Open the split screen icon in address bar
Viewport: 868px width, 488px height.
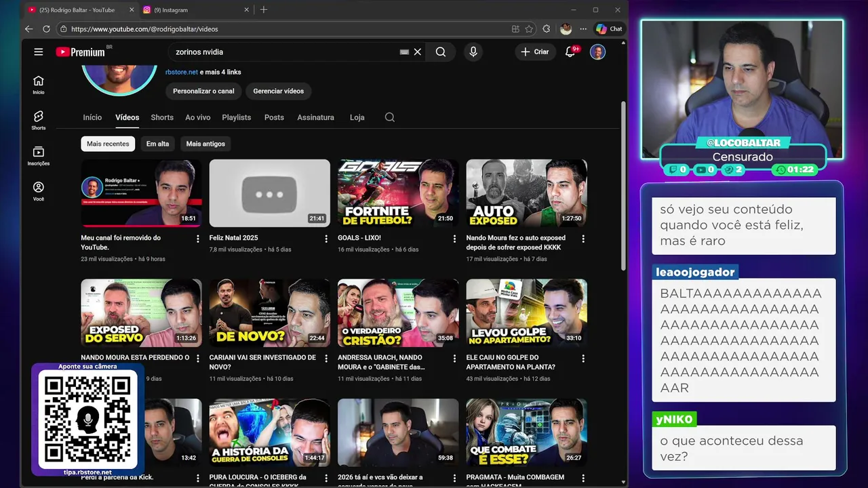pos(516,28)
